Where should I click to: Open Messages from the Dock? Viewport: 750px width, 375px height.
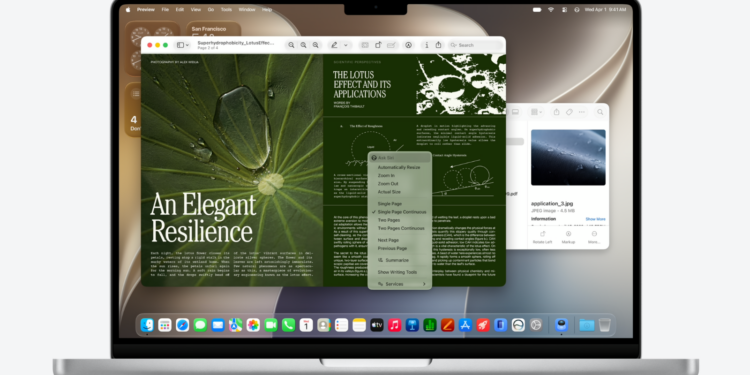[200, 325]
